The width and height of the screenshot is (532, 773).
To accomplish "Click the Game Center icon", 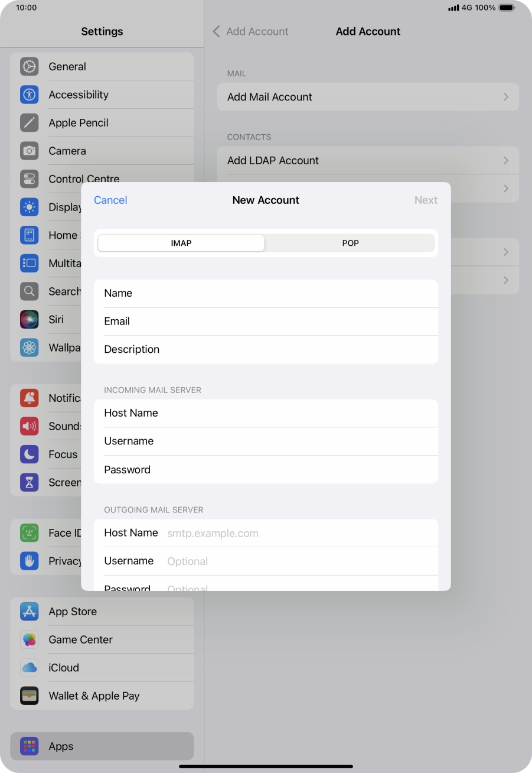I will coord(29,639).
